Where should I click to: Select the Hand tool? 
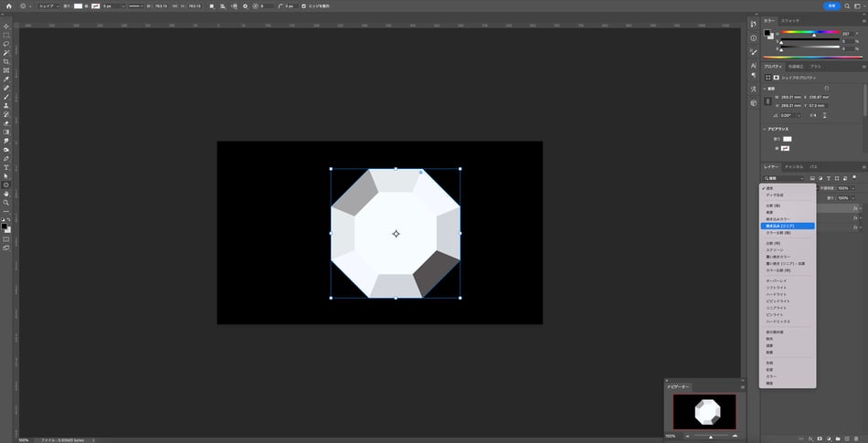[x=6, y=194]
